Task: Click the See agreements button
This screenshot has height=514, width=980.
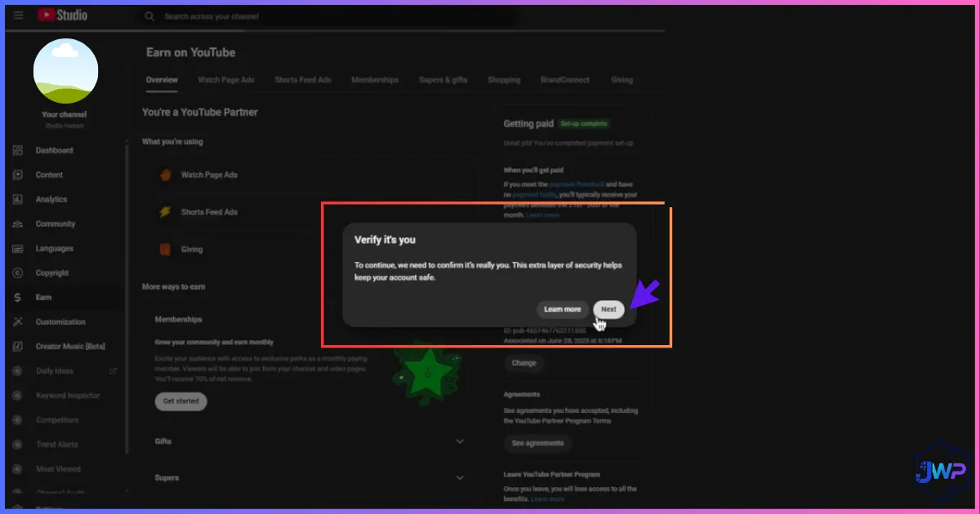Action: pyautogui.click(x=537, y=443)
